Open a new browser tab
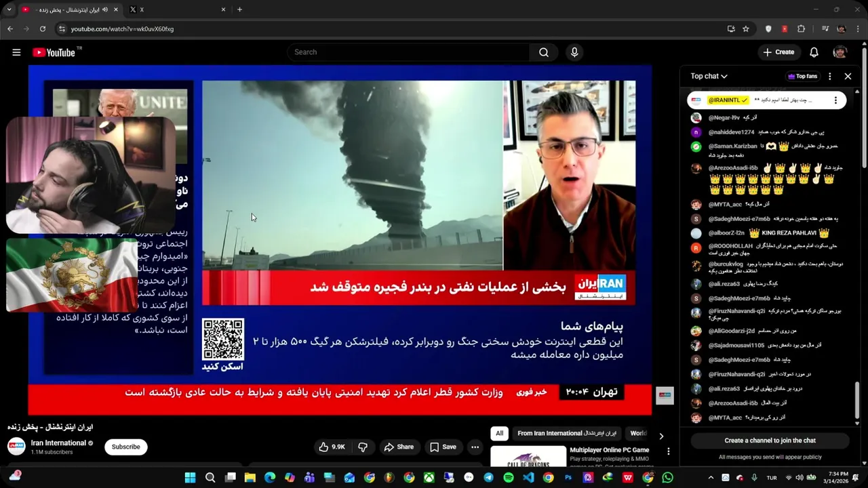This screenshot has height=488, width=868. (239, 9)
